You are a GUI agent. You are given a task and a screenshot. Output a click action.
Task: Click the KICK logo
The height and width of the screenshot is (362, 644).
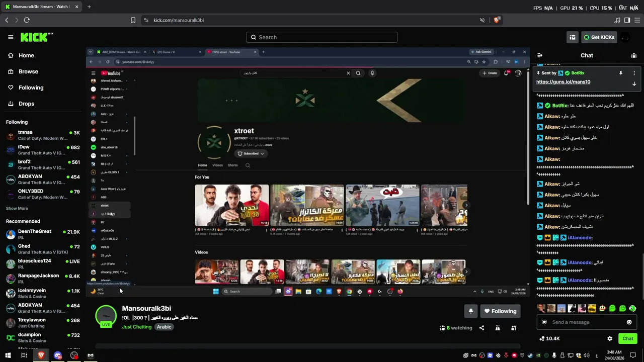pyautogui.click(x=37, y=37)
